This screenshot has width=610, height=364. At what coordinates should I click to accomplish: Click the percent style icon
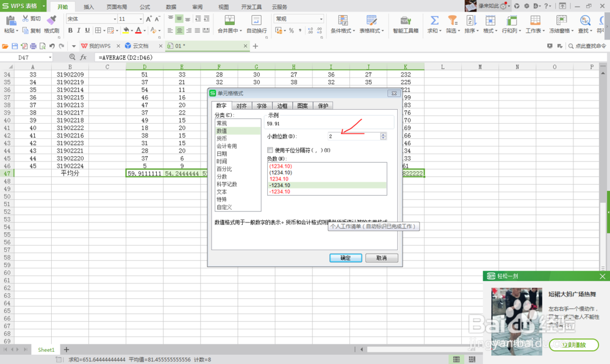point(292,30)
